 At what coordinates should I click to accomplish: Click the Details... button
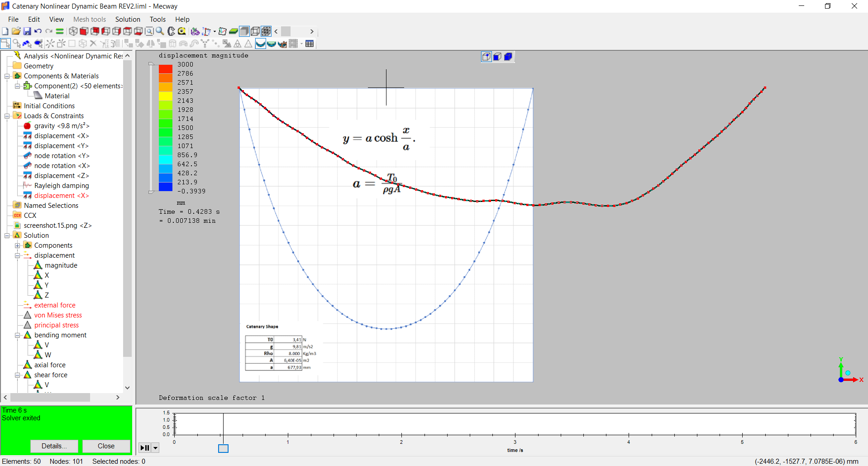coord(54,446)
